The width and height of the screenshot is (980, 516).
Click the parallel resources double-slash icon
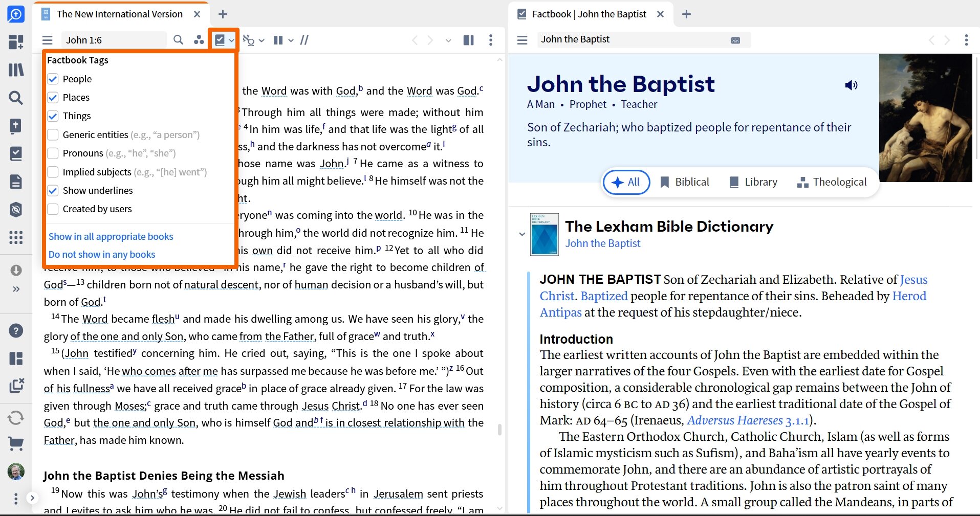(x=304, y=40)
